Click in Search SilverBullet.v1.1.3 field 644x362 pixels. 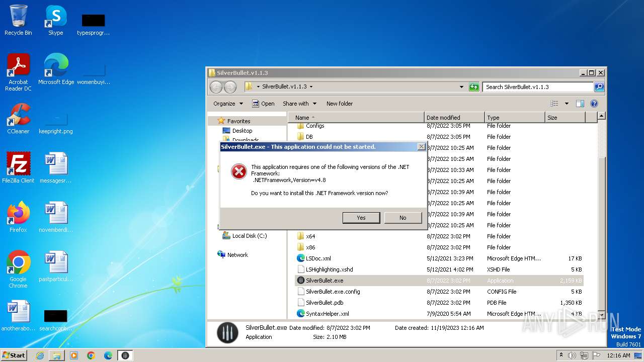(x=538, y=87)
